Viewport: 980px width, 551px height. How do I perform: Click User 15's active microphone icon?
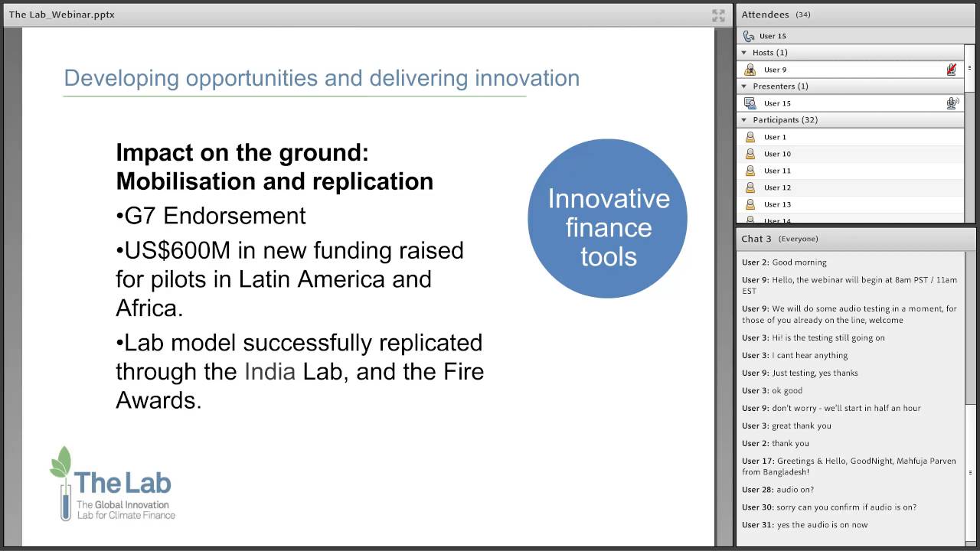[x=952, y=103]
